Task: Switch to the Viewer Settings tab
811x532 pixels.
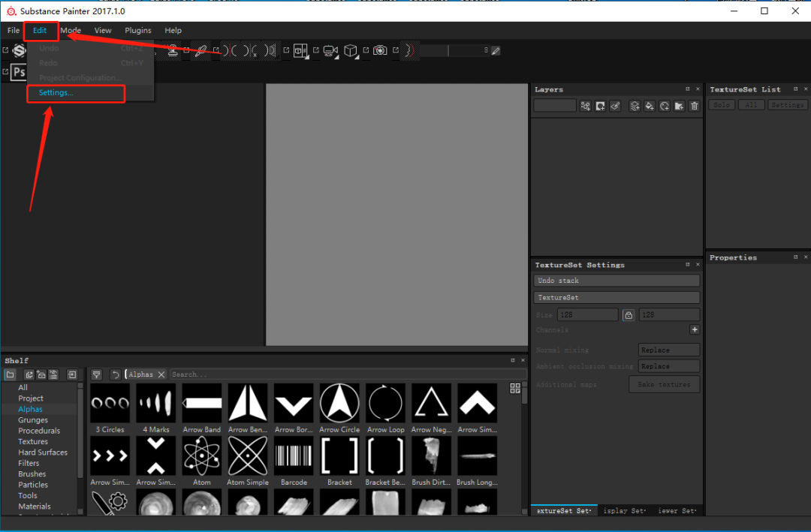Action: [x=677, y=511]
